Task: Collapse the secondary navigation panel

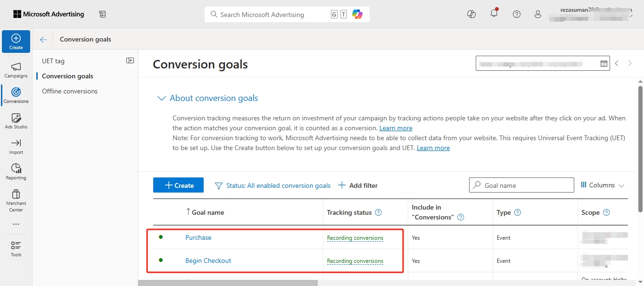Action: (130, 60)
